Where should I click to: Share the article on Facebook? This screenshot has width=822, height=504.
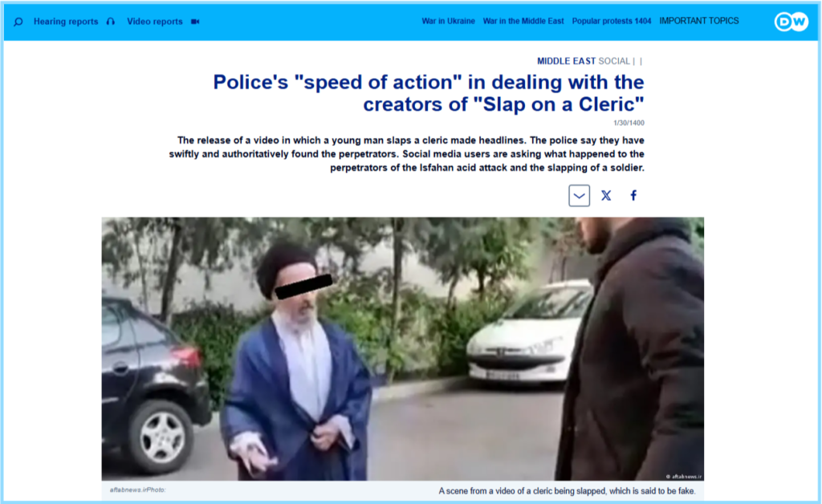click(x=633, y=196)
